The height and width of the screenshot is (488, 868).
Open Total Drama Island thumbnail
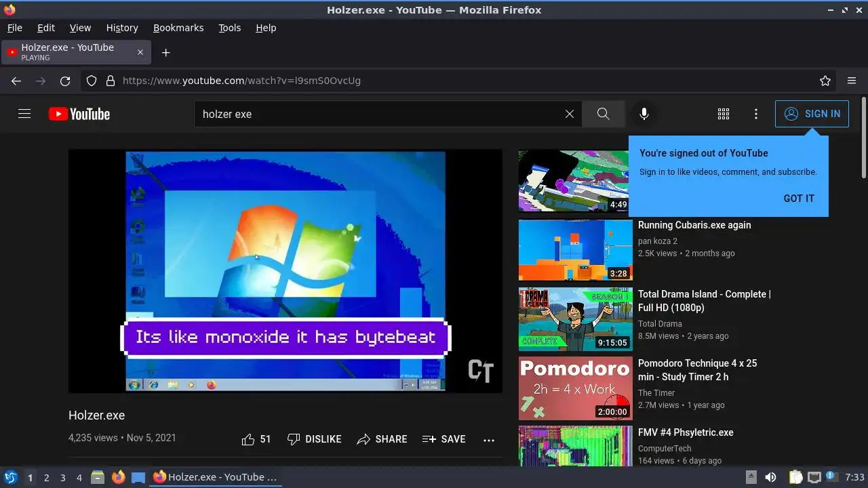[x=576, y=319]
